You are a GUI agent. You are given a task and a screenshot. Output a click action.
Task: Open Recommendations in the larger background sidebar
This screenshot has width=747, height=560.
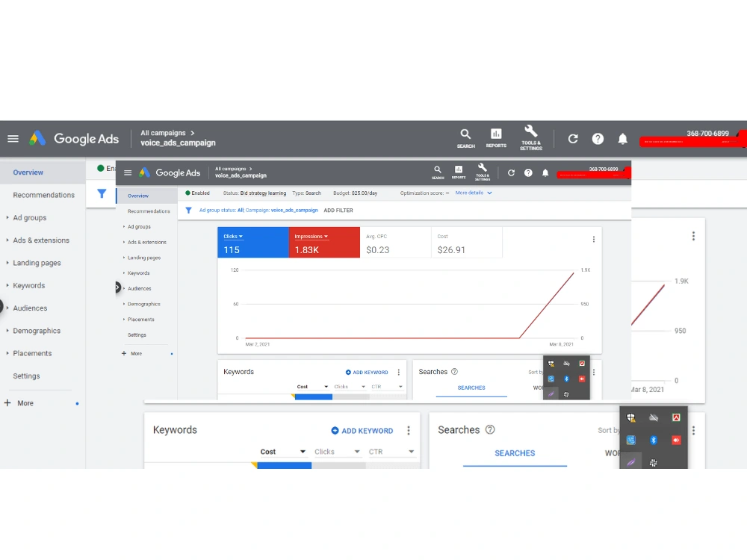[x=43, y=195]
